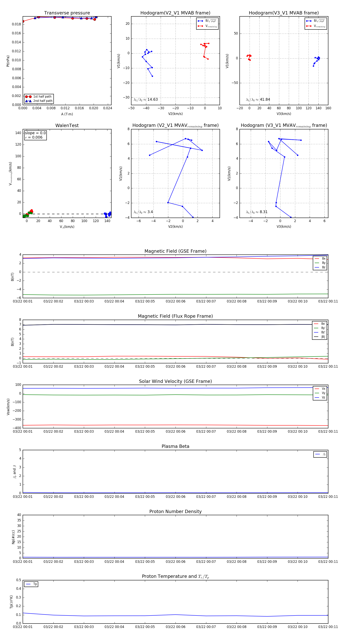This screenshot has height=644, width=351.
Task: Select the 'Bz' legend entry
Action: 320,268
